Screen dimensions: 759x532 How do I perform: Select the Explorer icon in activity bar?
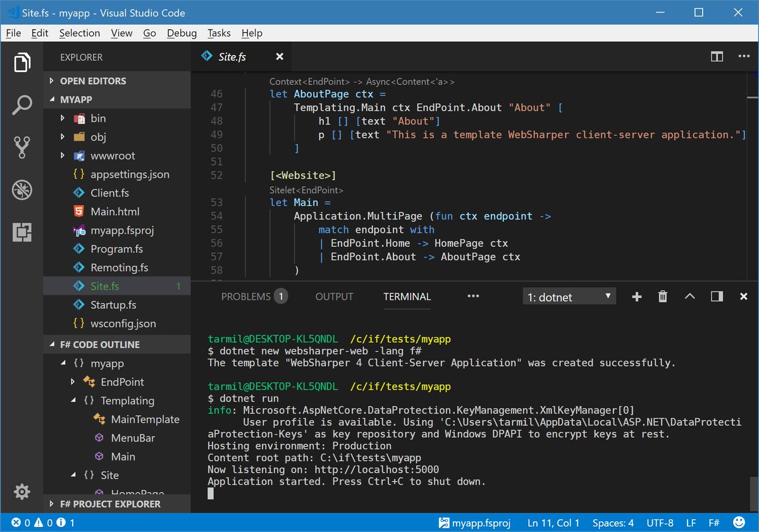(x=23, y=62)
